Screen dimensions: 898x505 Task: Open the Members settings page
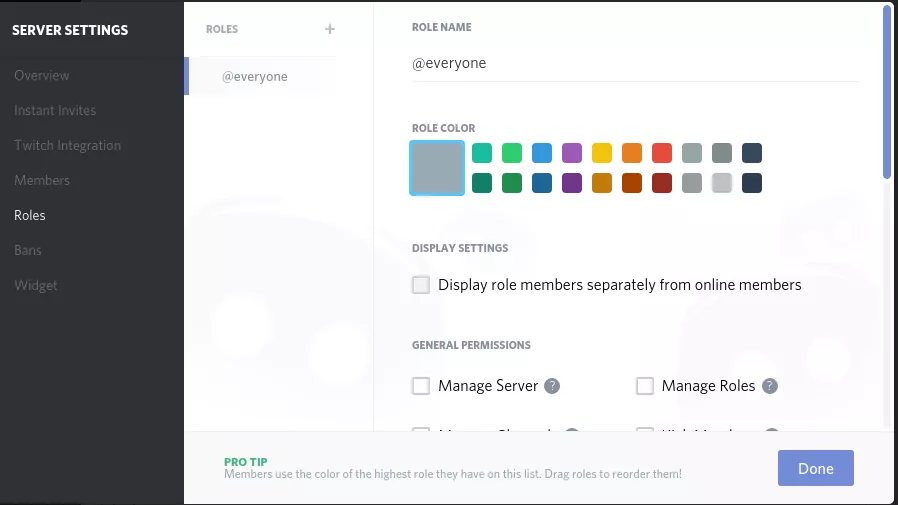42,180
